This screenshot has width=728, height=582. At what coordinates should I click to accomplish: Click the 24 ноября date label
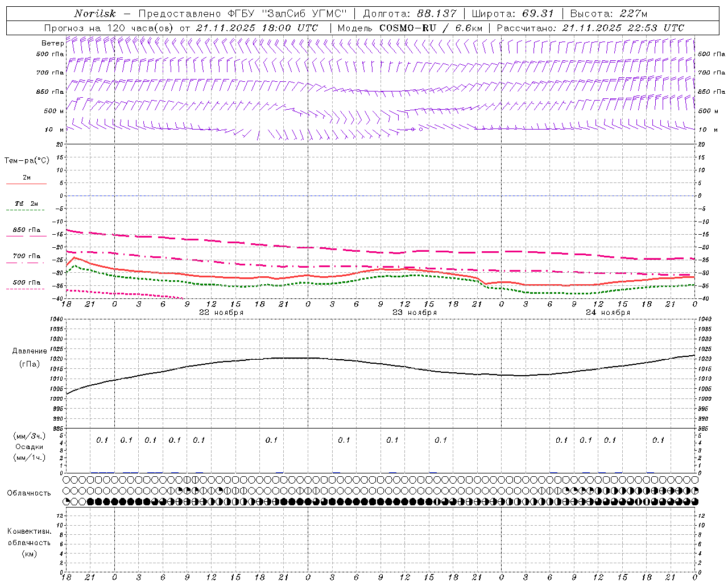(x=608, y=313)
